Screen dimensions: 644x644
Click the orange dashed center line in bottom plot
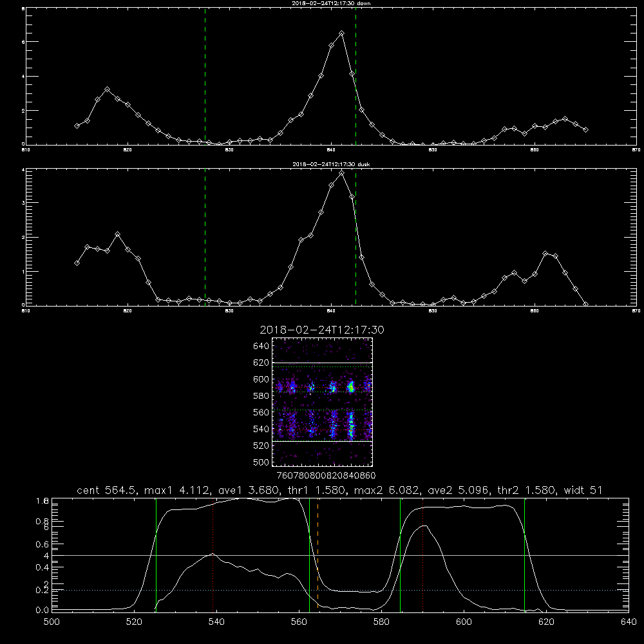tap(318, 554)
